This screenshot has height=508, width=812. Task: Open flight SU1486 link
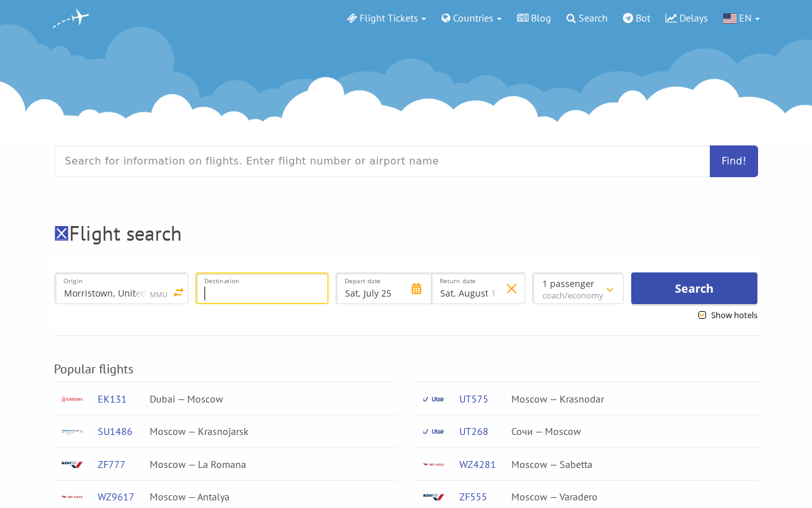click(115, 431)
